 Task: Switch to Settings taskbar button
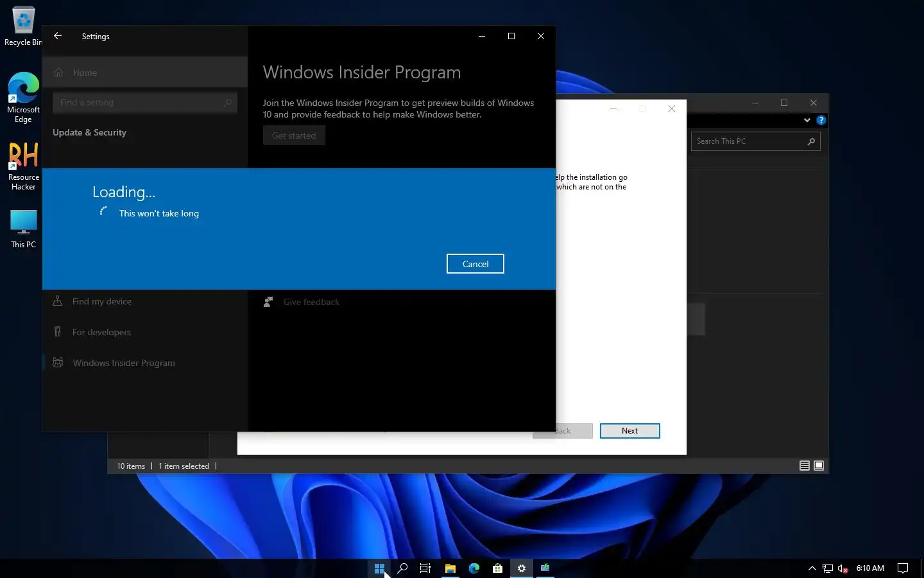coord(521,568)
